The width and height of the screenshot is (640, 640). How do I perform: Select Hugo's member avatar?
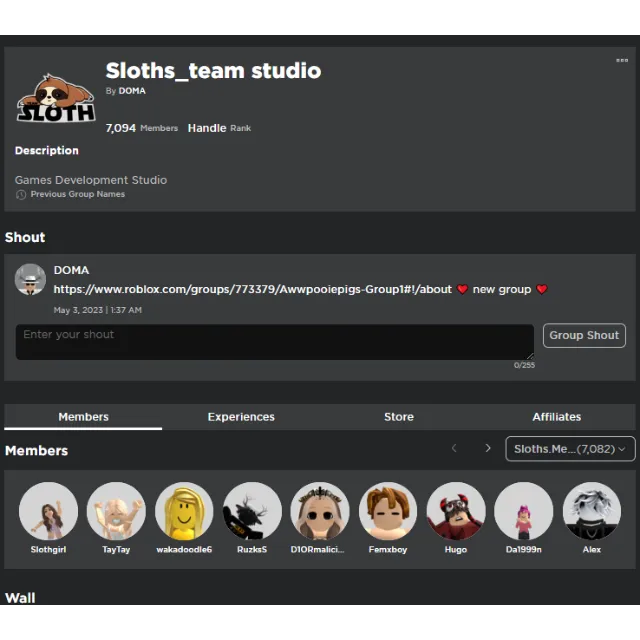point(456,511)
